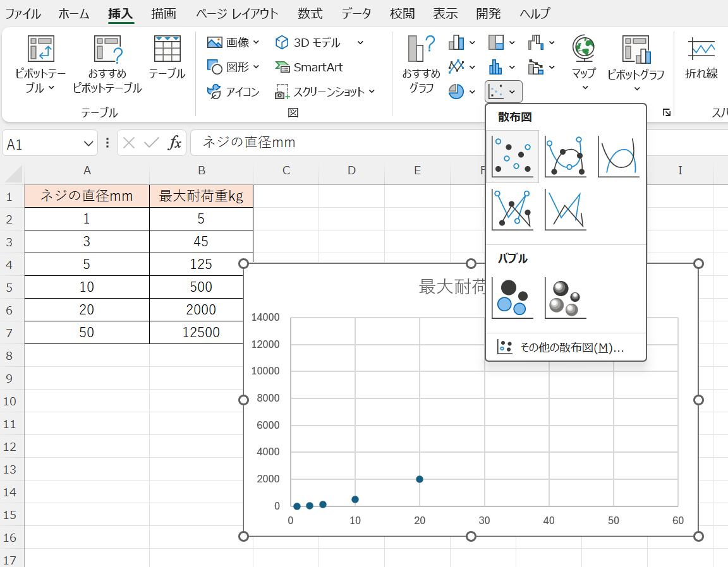
Task: Open the SmartArt graphic dialog
Action: pyautogui.click(x=309, y=67)
